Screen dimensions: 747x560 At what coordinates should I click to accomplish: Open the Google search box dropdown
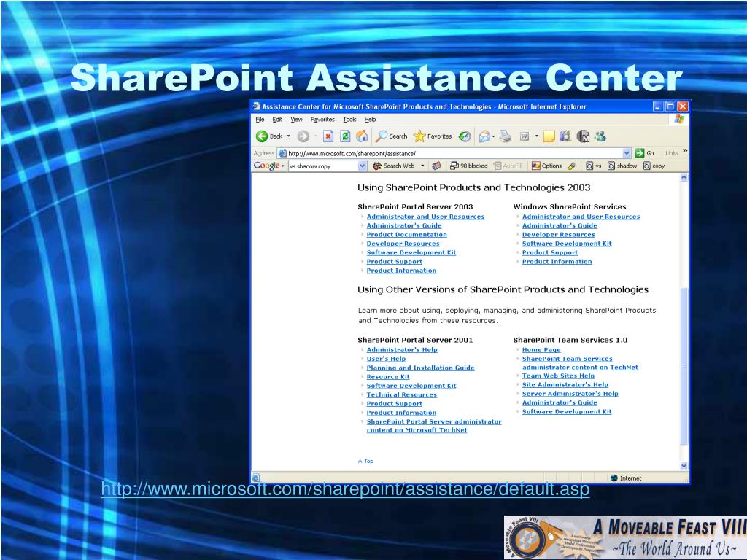pyautogui.click(x=362, y=166)
